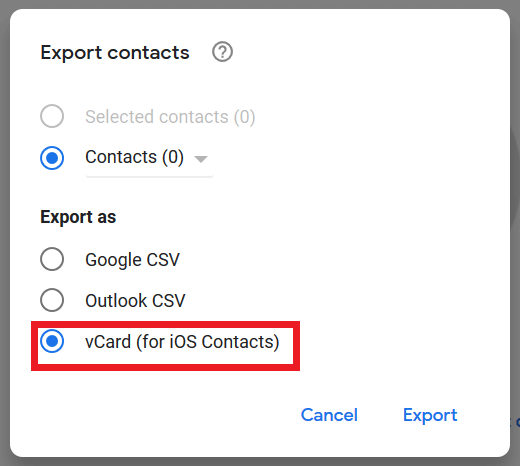This screenshot has width=520, height=466.
Task: Click the vCard (for iOS Contacts) label
Action: pyautogui.click(x=182, y=342)
